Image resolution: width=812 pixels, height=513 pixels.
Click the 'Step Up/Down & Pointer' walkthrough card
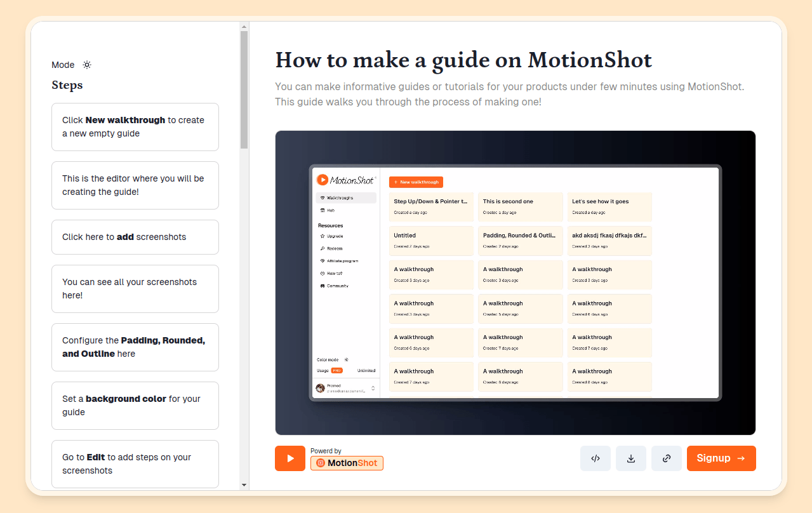pyautogui.click(x=431, y=206)
